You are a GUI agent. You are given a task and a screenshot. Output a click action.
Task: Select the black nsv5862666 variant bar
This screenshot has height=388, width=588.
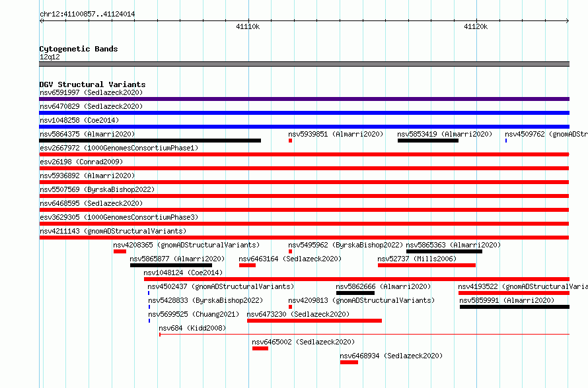(x=355, y=293)
